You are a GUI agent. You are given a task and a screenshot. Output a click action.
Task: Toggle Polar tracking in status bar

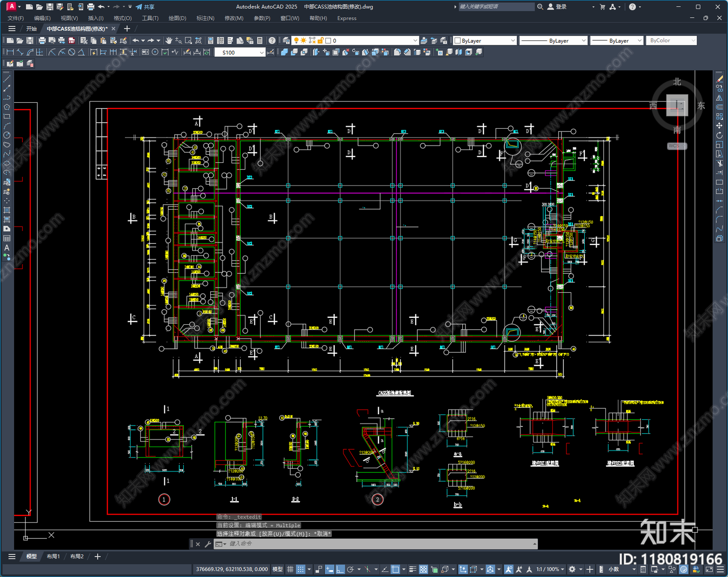(x=350, y=569)
